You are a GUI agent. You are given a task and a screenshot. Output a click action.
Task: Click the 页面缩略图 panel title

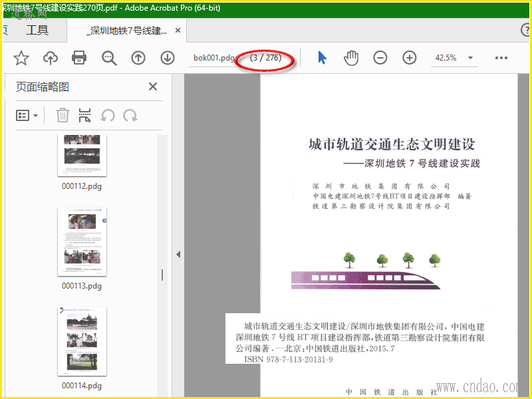(x=43, y=87)
